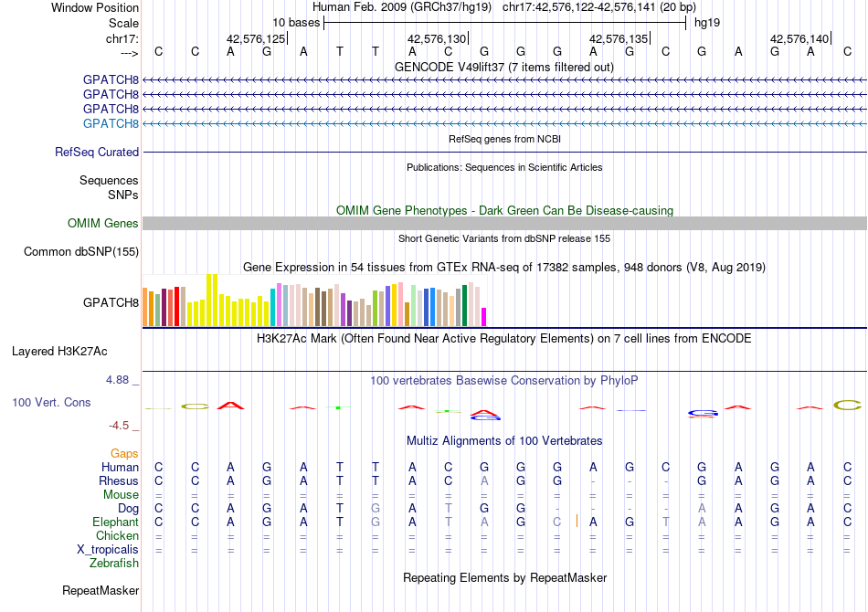Click the GPATCH8 label beside the expression bar chart

(x=111, y=302)
